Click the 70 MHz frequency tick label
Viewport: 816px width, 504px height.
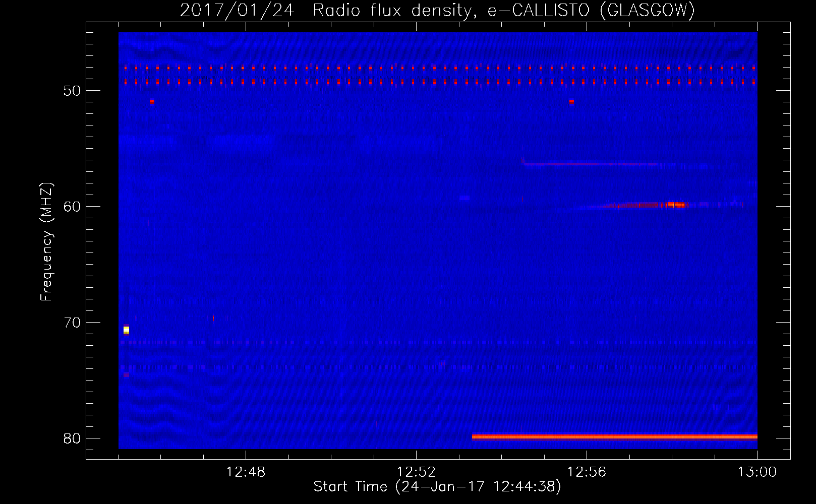pos(72,323)
